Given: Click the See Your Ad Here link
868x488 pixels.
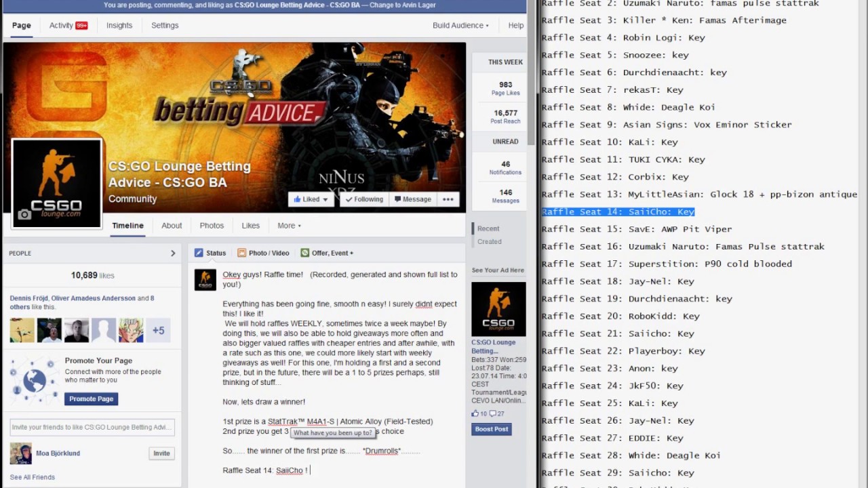Looking at the screenshot, I should click(498, 270).
